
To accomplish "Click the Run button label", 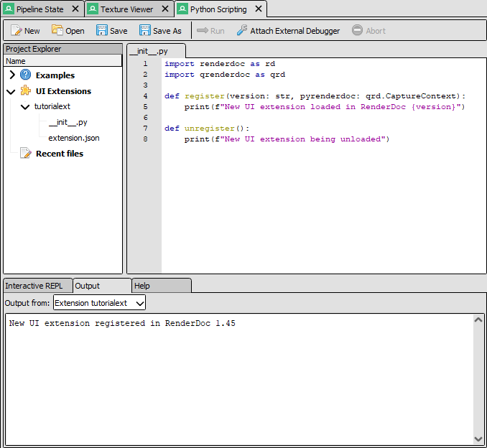I will (x=218, y=31).
